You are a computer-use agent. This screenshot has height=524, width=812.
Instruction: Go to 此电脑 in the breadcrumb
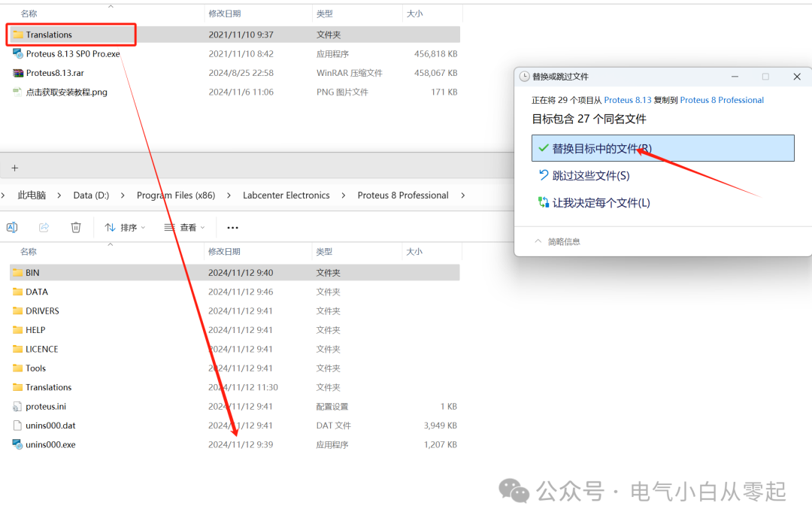(32, 195)
